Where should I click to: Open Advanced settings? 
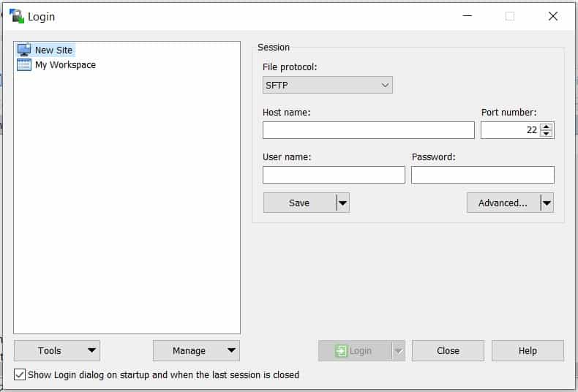(503, 203)
